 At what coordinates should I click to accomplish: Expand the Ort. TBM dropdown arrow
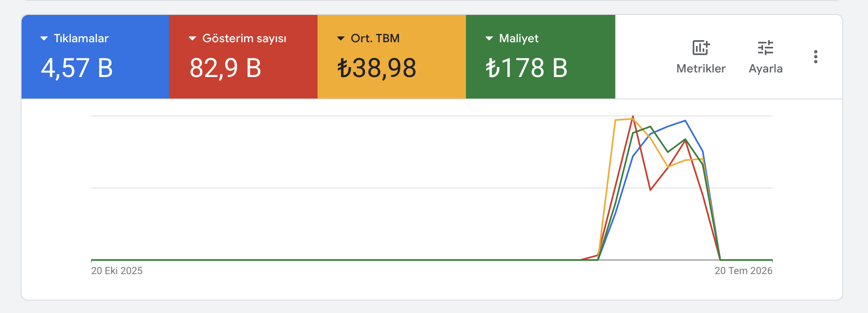[x=341, y=39]
